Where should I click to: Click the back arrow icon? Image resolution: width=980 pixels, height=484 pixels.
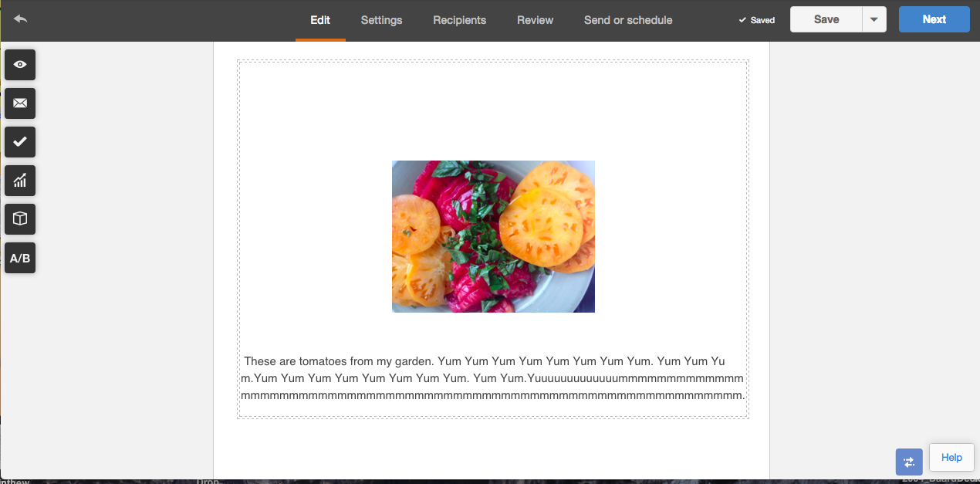pyautogui.click(x=21, y=19)
